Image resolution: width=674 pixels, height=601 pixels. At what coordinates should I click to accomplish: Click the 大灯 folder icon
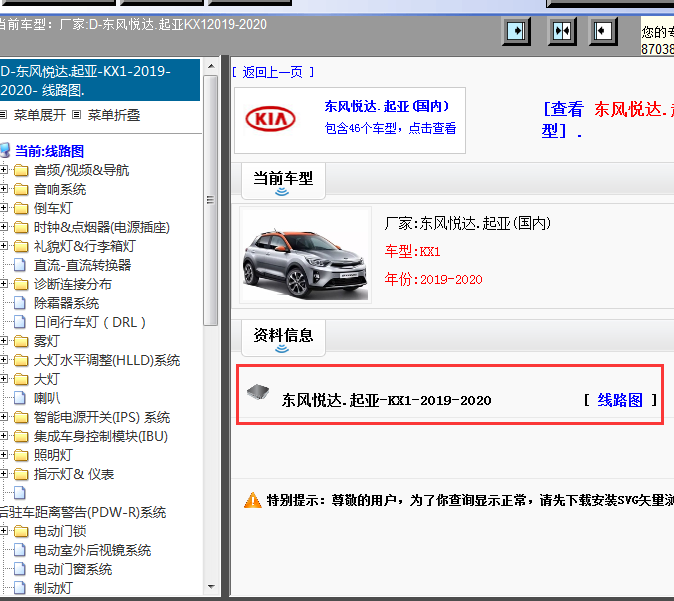click(21, 379)
